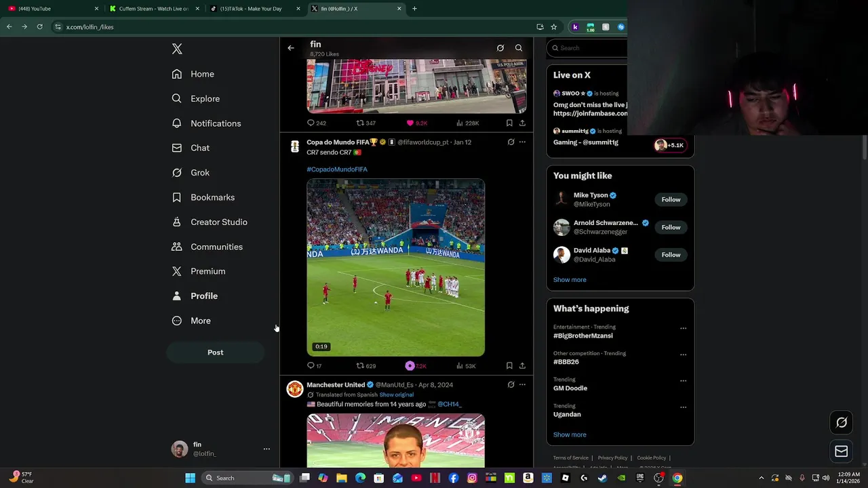
Task: Open more options on Copa do Mundo post
Action: click(x=522, y=142)
